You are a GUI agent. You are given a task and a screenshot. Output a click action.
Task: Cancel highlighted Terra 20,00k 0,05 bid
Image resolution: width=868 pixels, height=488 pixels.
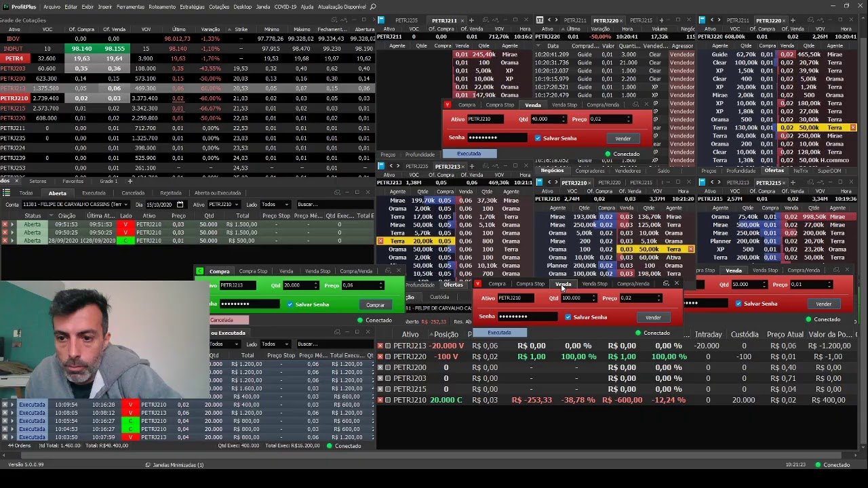point(380,241)
